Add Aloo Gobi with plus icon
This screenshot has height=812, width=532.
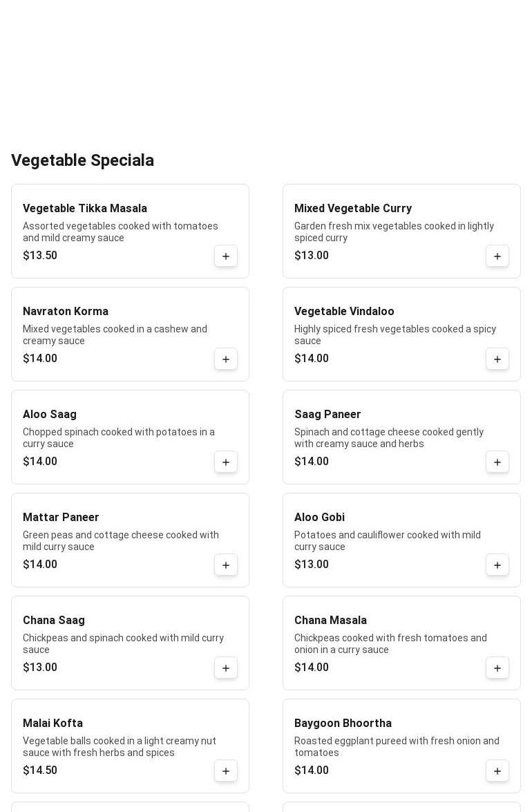click(497, 565)
